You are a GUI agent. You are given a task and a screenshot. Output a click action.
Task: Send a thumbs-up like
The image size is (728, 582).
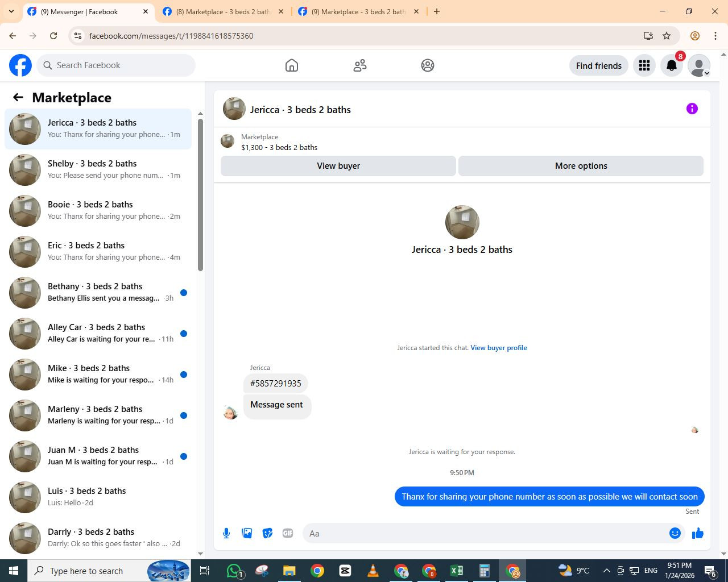[x=698, y=533]
